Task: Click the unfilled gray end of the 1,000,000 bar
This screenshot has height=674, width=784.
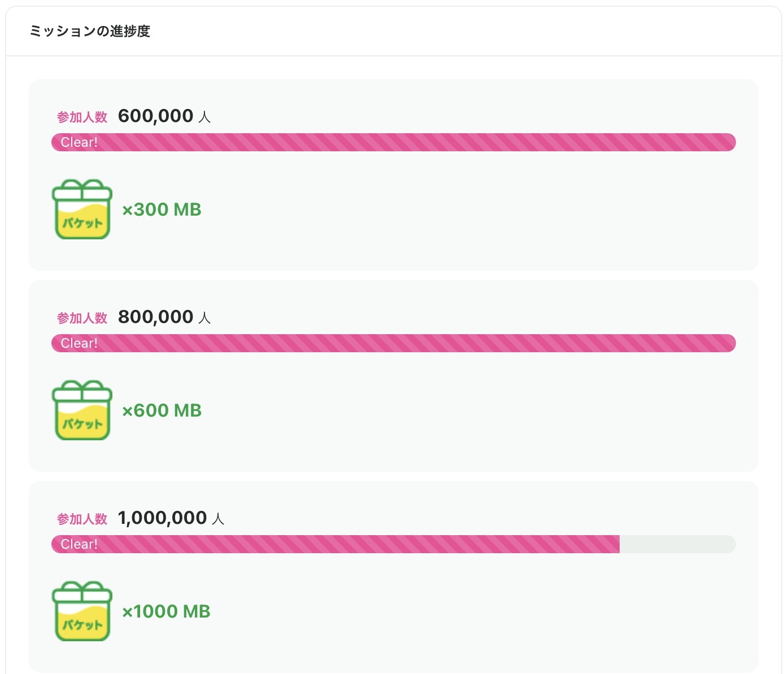Action: coord(677,544)
